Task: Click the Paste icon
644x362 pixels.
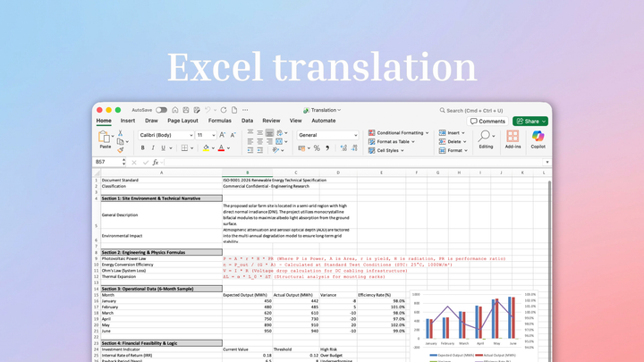Action: (104, 137)
